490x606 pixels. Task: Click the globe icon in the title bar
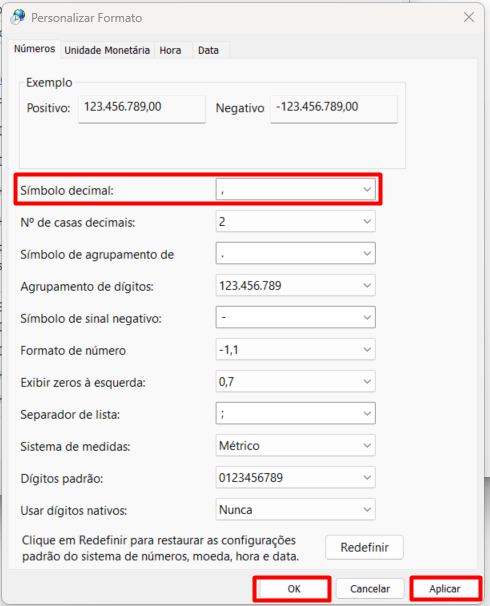[18, 17]
